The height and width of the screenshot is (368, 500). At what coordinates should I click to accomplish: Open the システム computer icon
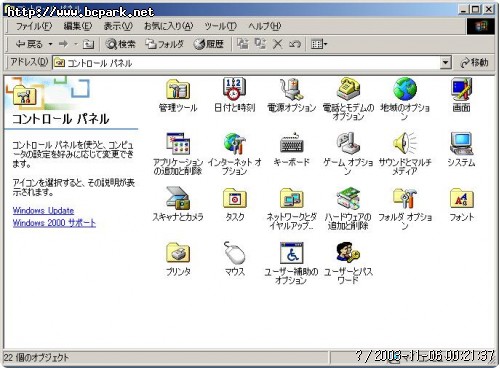click(461, 144)
